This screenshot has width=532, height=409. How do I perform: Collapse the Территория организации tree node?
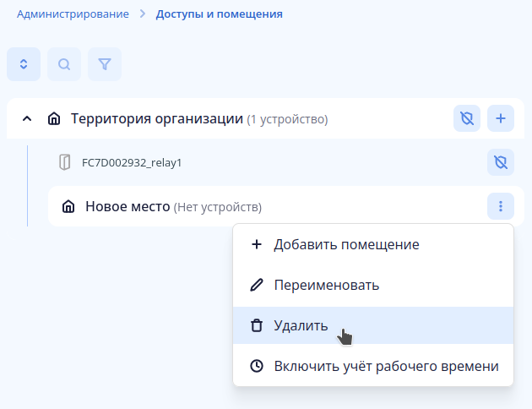coord(27,119)
